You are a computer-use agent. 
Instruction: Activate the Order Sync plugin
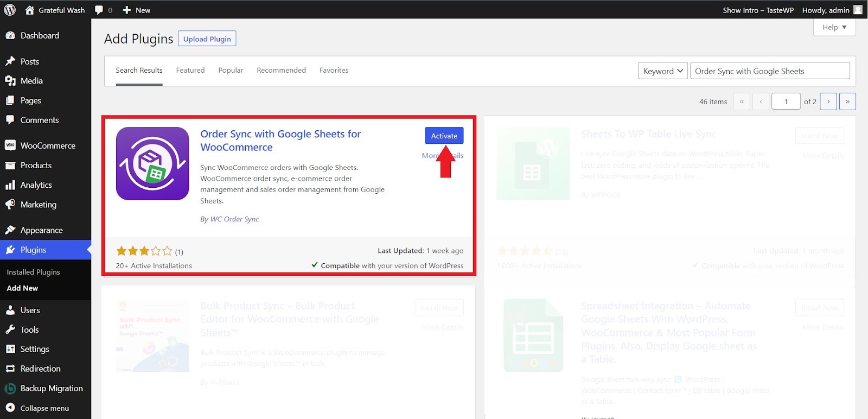(444, 136)
